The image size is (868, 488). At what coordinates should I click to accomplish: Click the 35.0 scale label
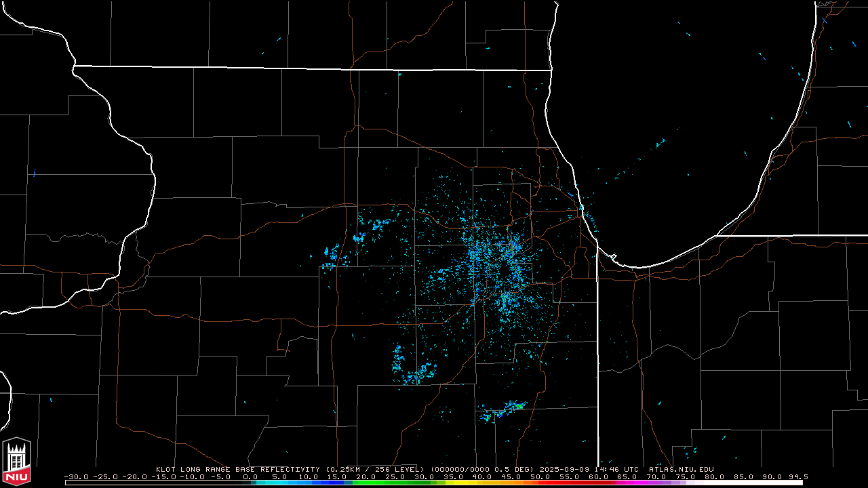coord(453,476)
